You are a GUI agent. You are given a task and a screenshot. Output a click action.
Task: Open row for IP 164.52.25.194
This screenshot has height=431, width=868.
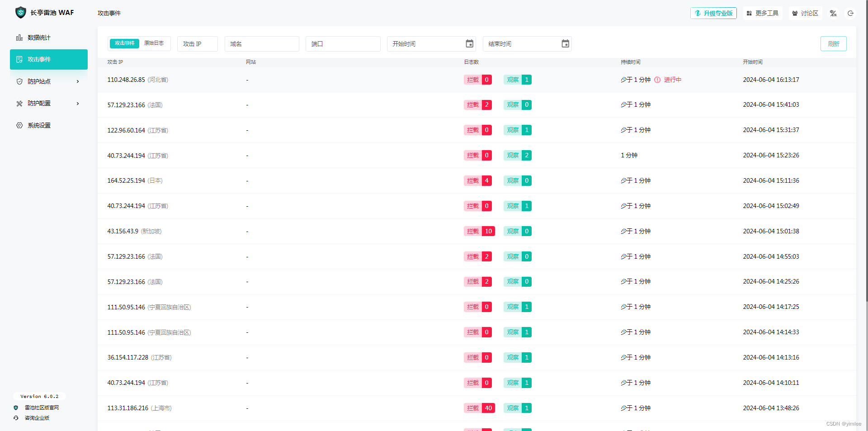(x=477, y=180)
